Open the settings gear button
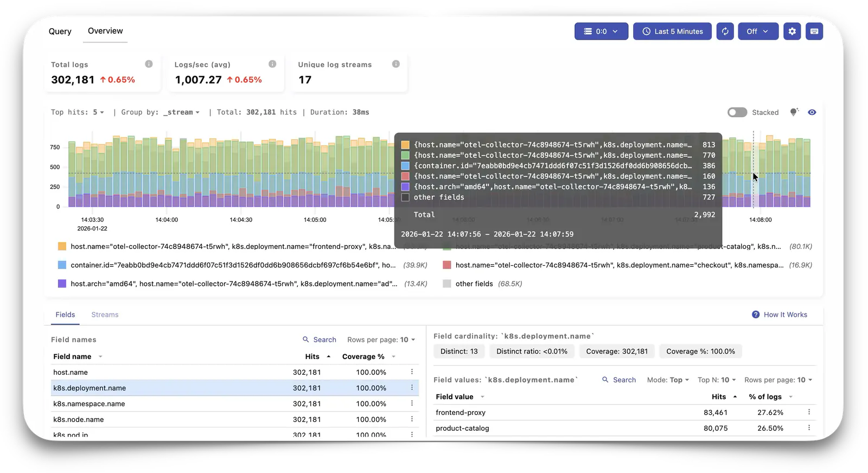This screenshot has width=868, height=473. pos(792,31)
